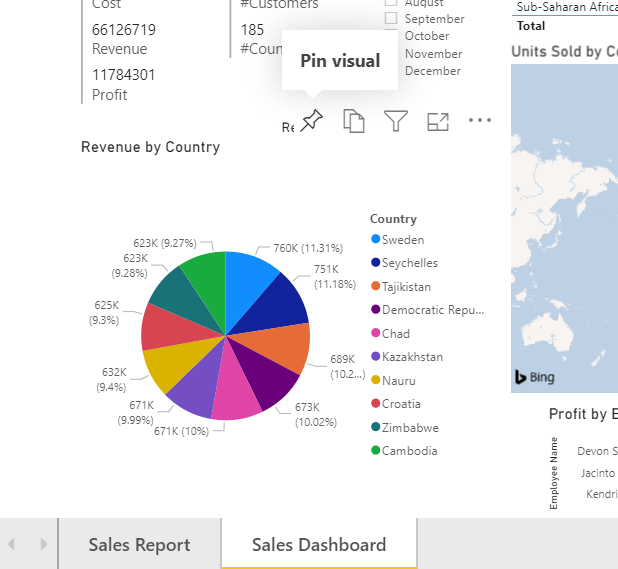Select the Sales Dashboard tab

pos(319,545)
